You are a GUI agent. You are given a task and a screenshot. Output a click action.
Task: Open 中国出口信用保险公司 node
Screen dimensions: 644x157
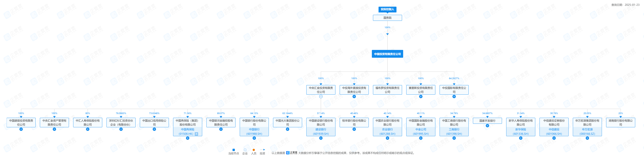click(154, 122)
